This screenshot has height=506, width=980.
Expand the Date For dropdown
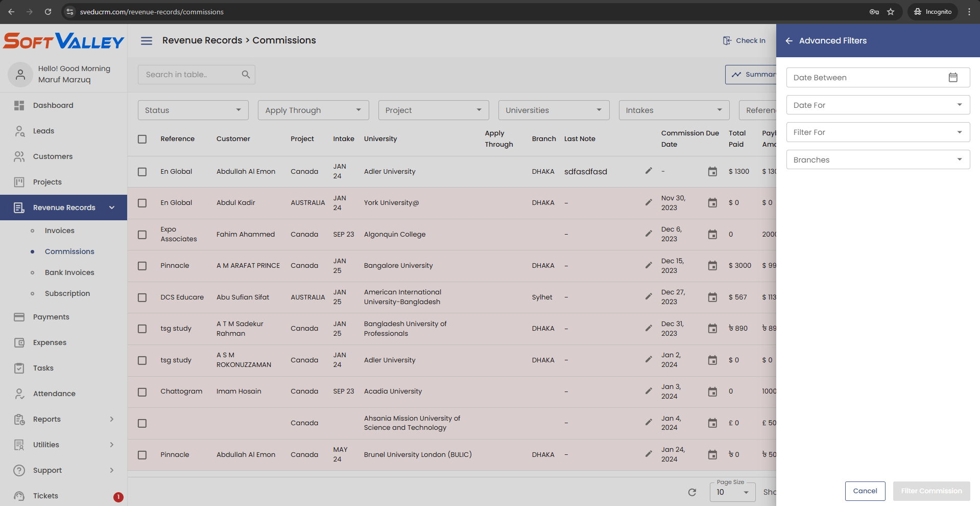tap(877, 105)
